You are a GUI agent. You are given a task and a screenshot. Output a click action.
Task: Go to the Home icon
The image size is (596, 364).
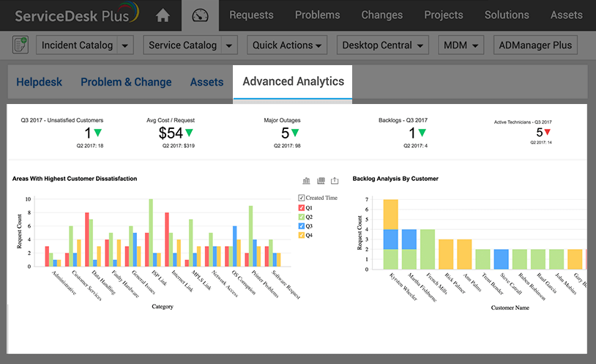pyautogui.click(x=163, y=15)
